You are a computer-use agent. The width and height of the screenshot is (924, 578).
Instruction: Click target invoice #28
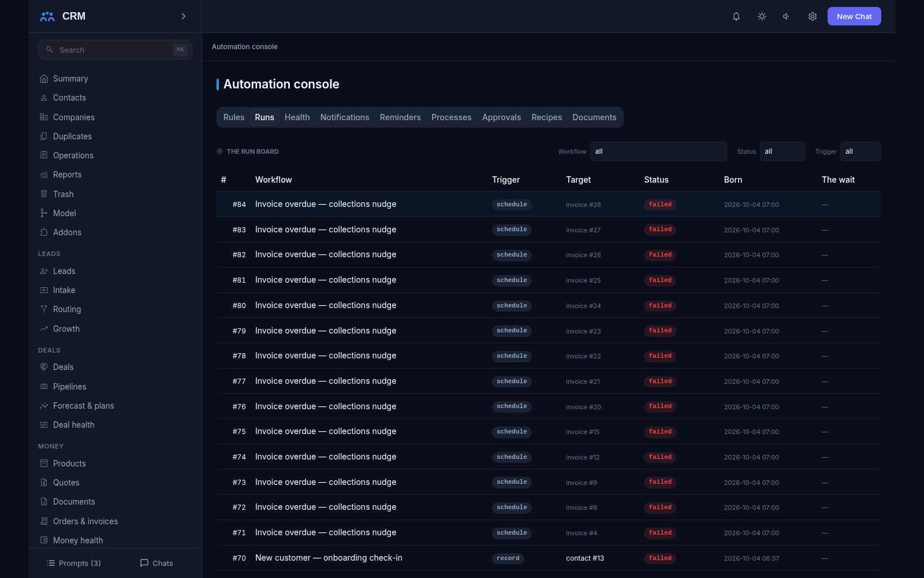click(x=583, y=205)
